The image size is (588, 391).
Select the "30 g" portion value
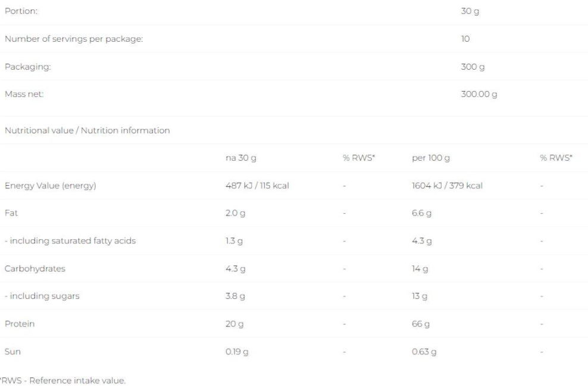coord(470,12)
